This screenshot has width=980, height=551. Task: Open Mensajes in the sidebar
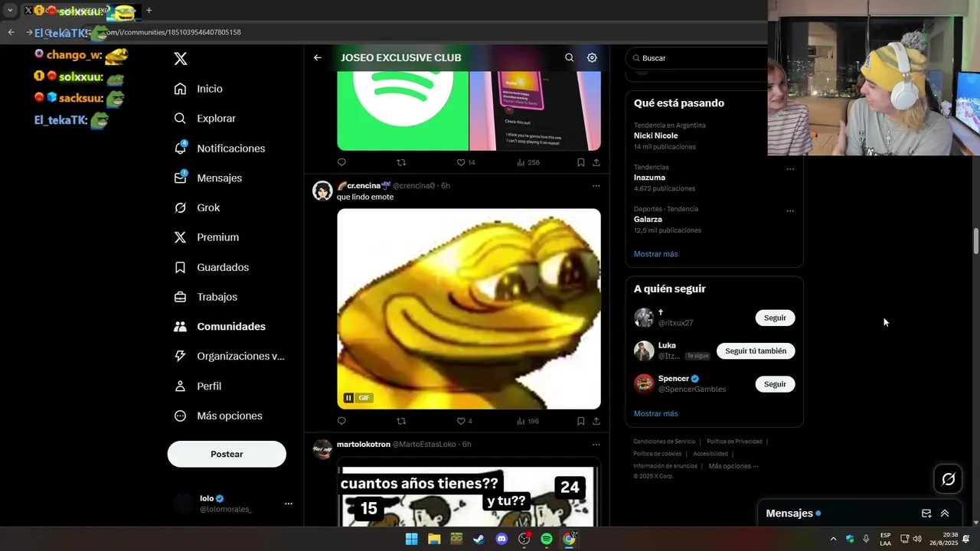click(207, 178)
